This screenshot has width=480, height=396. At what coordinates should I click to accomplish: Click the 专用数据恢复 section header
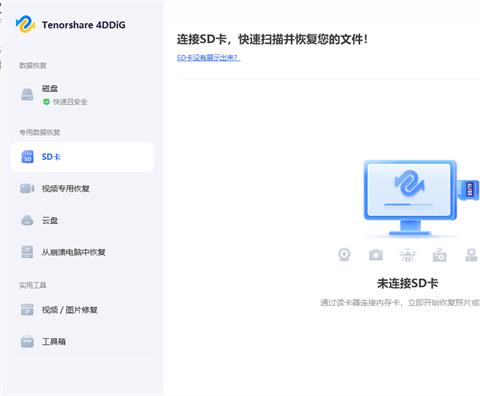[39, 132]
